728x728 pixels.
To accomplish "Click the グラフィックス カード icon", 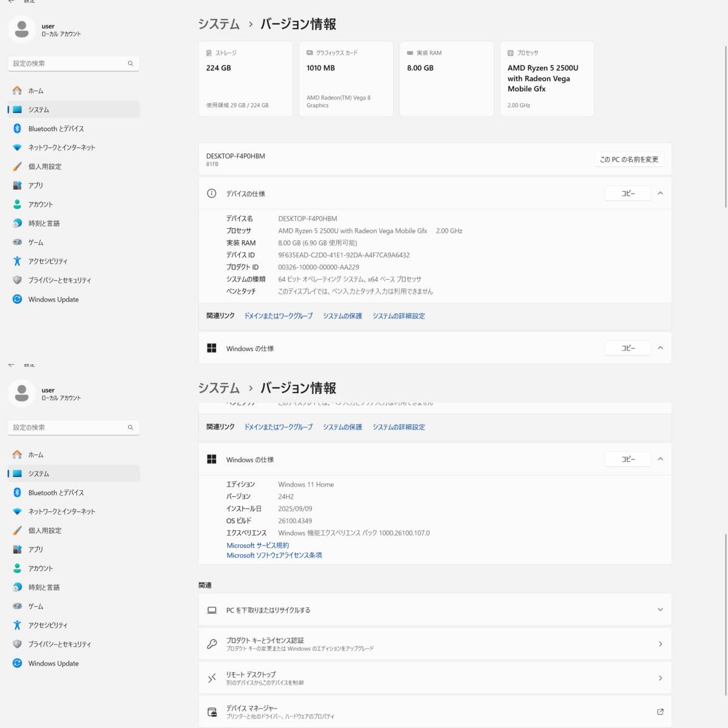I will pos(309,53).
